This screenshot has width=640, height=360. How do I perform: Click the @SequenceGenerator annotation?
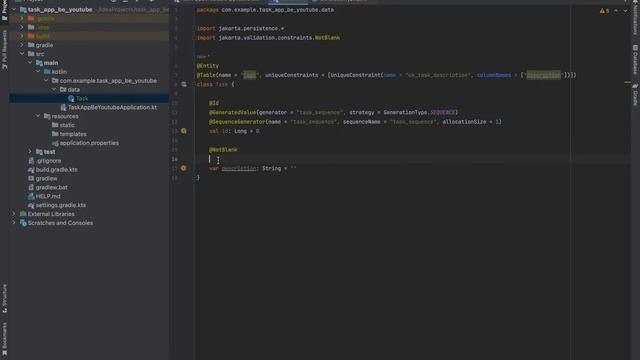[237, 122]
